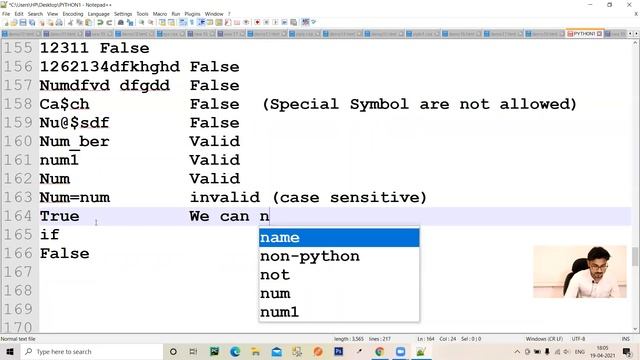
Task: Click the Print toolbar icon
Action: (x=59, y=22)
